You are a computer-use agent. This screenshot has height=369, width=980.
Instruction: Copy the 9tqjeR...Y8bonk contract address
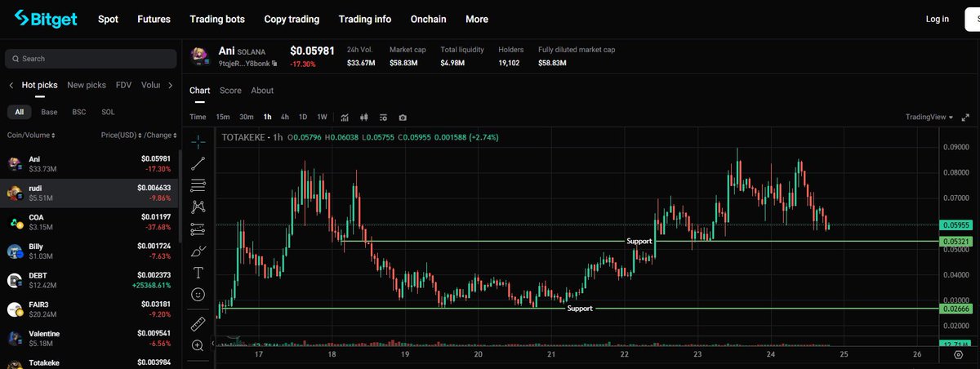(x=275, y=63)
